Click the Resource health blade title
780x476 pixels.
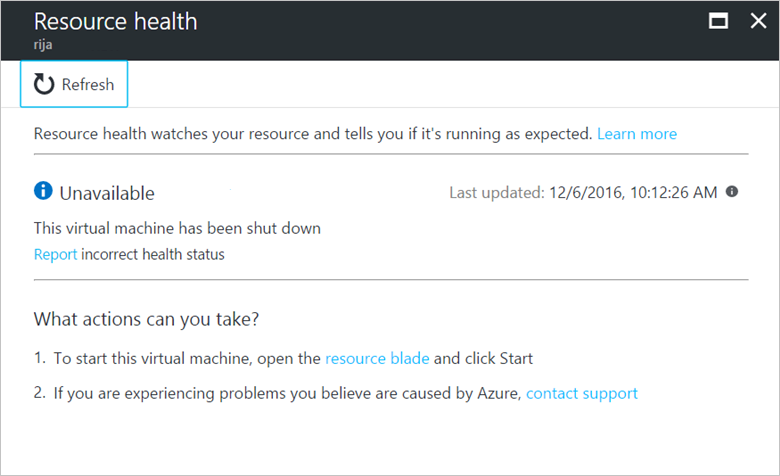tap(115, 21)
